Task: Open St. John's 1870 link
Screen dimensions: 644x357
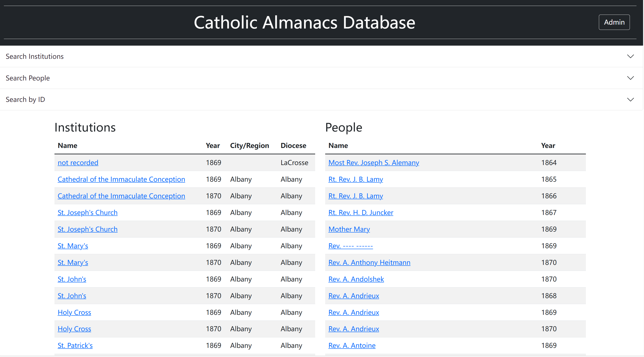Action: (x=72, y=296)
